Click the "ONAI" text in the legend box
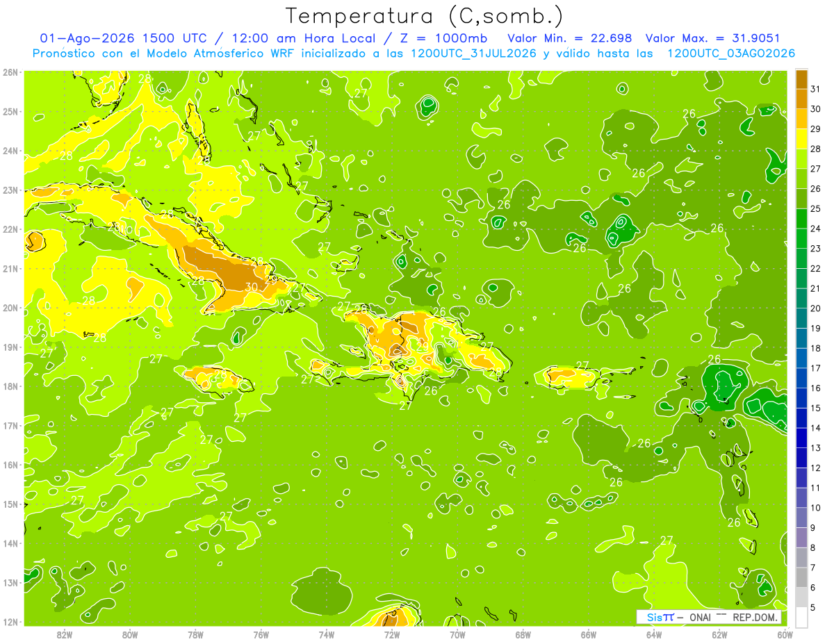This screenshot has height=644, width=834. pyautogui.click(x=700, y=617)
